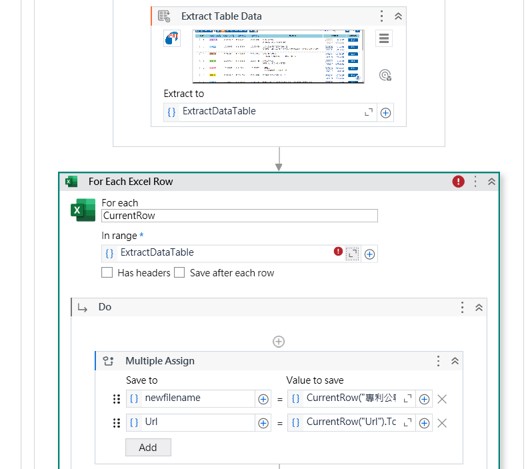The height and width of the screenshot is (469, 532).
Task: Open the Do container three-dot menu
Action: (462, 307)
